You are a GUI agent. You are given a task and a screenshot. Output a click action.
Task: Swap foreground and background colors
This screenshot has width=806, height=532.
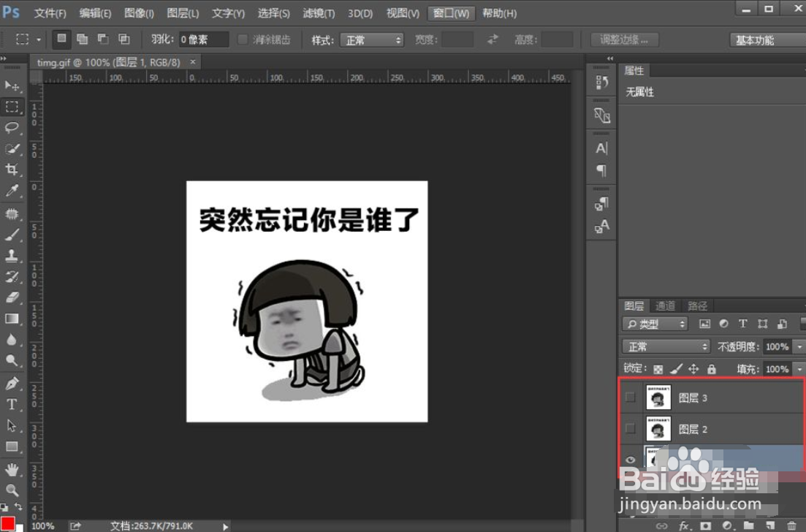tap(18, 507)
